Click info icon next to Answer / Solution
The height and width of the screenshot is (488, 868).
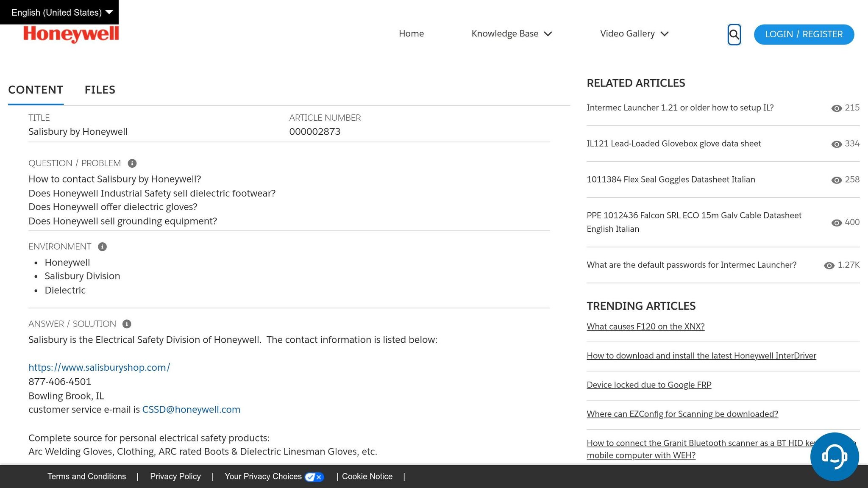pyautogui.click(x=127, y=324)
